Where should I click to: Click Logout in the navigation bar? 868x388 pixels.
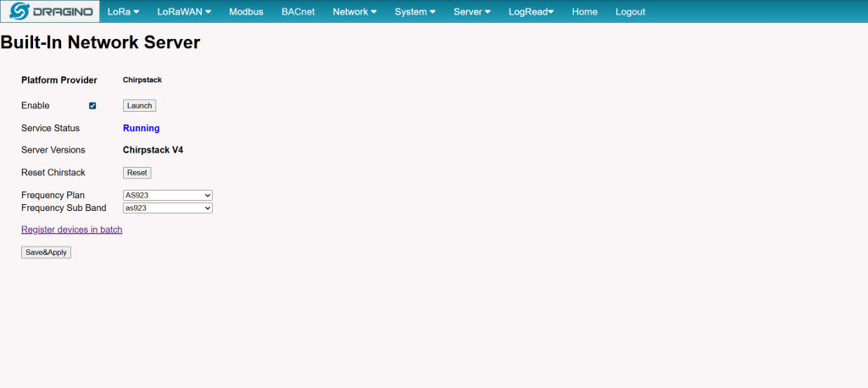[x=630, y=12]
